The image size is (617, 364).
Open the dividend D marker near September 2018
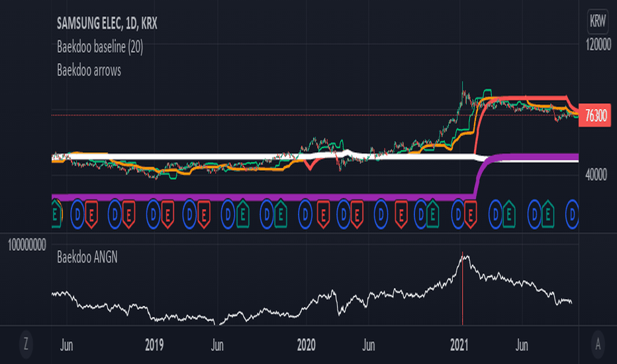tap(115, 214)
